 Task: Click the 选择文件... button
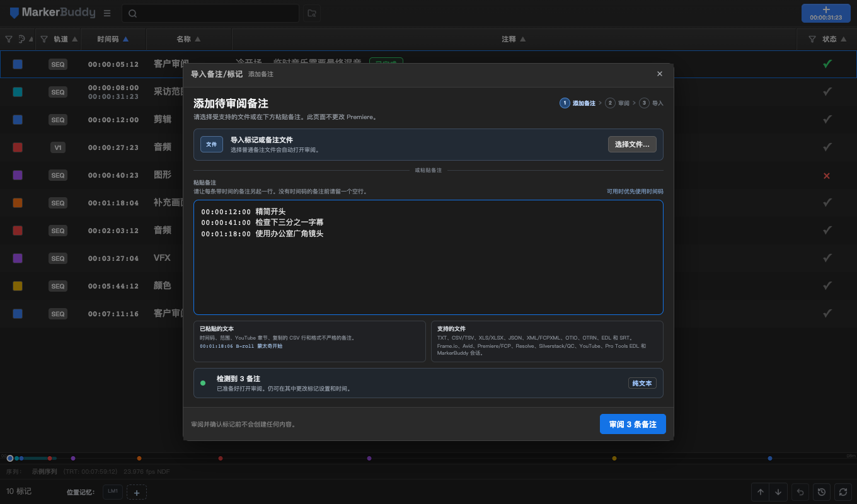[632, 144]
